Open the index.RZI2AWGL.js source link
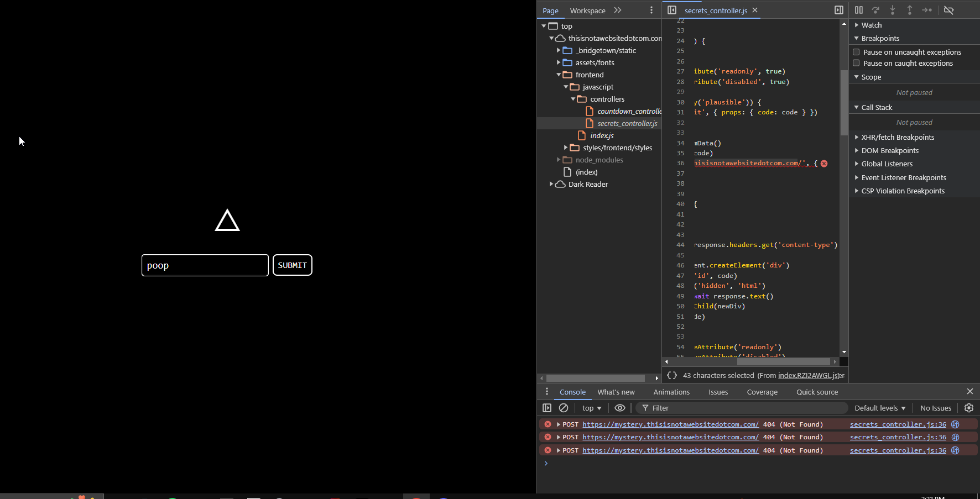This screenshot has width=980, height=499. coord(808,375)
